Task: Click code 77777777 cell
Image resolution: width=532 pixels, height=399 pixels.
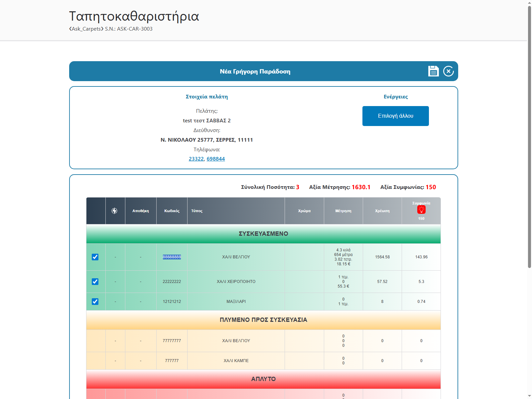Action: (x=172, y=341)
